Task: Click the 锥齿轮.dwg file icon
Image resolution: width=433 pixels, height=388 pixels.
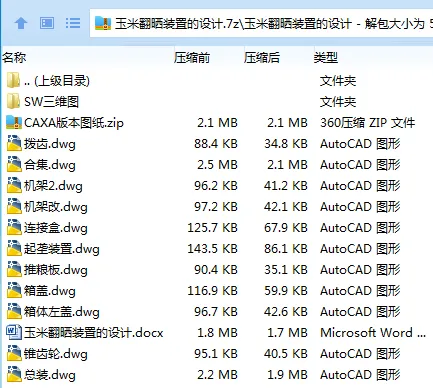Action: pos(14,353)
